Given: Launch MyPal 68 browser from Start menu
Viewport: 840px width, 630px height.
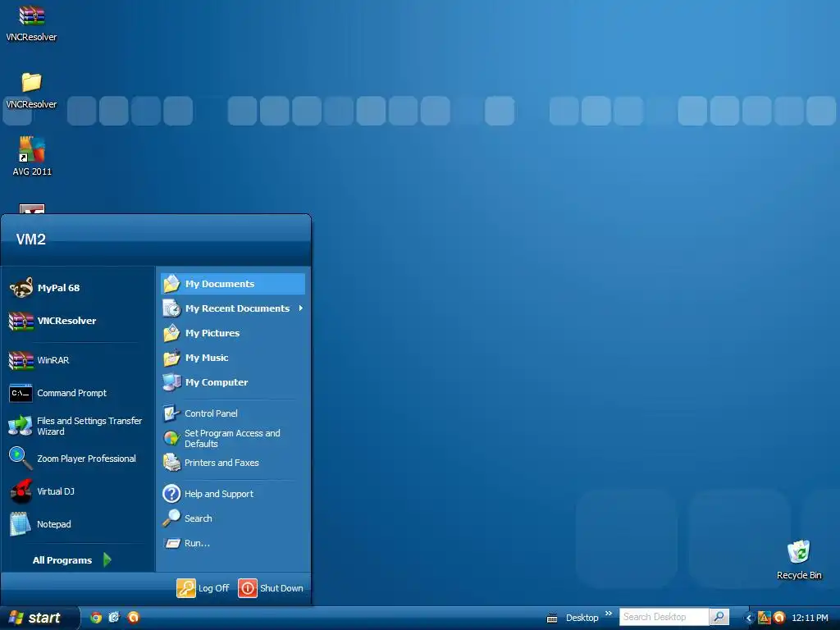Looking at the screenshot, I should (78, 288).
